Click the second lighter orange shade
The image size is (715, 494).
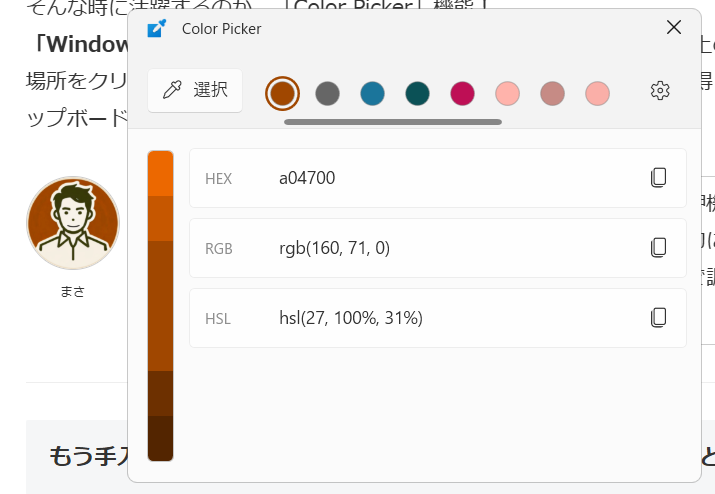point(161,218)
